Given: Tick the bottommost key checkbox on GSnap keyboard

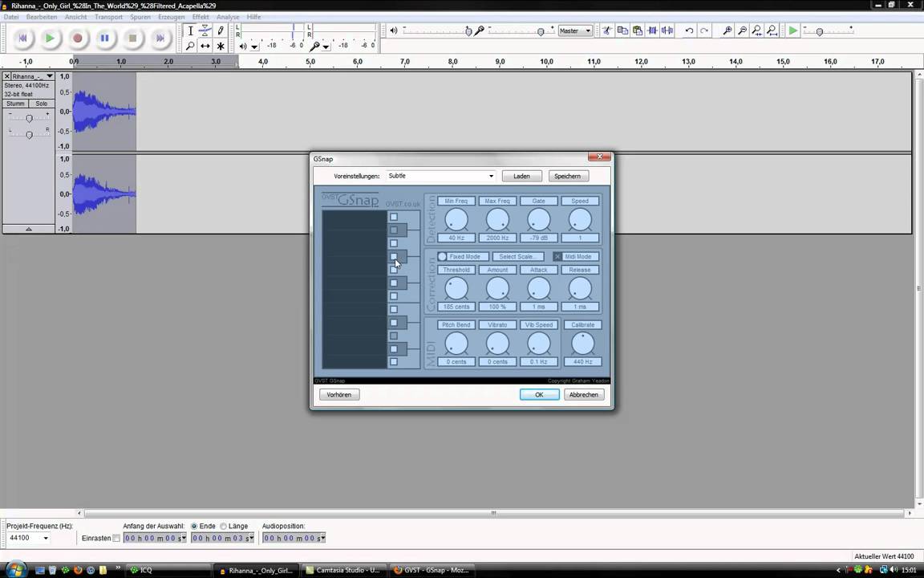Looking at the screenshot, I should 394,362.
